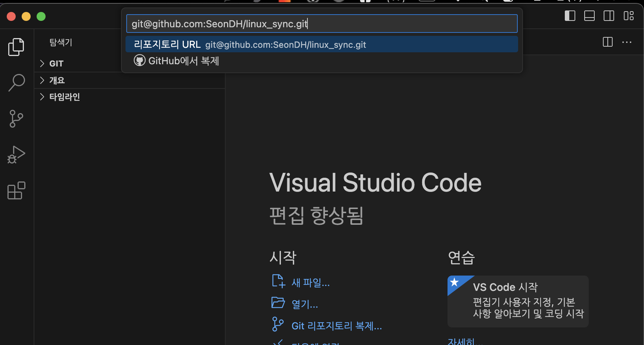The width and height of the screenshot is (644, 345).
Task: Click the Visual Studio Code heading text
Action: tap(375, 183)
